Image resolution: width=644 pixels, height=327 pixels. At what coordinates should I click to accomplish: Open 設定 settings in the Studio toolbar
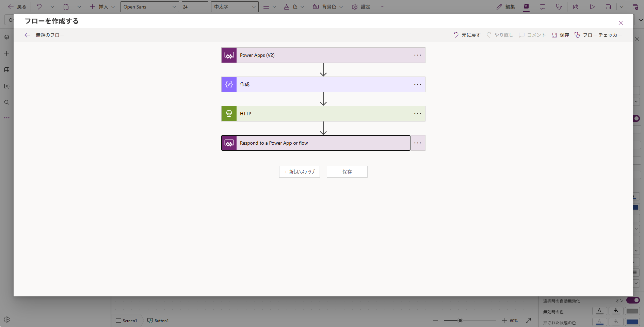[361, 7]
